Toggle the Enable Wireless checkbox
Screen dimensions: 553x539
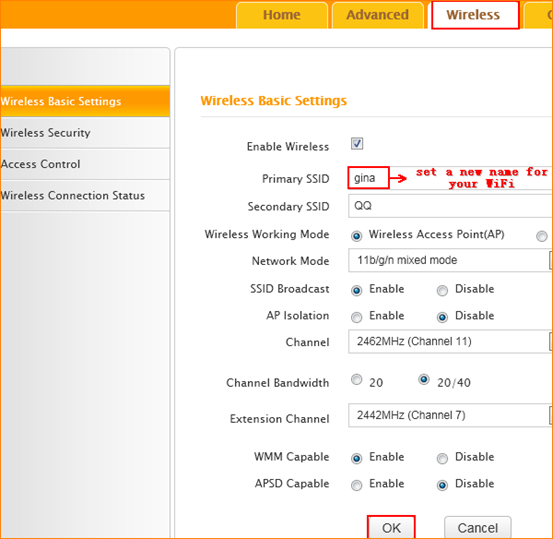[357, 144]
